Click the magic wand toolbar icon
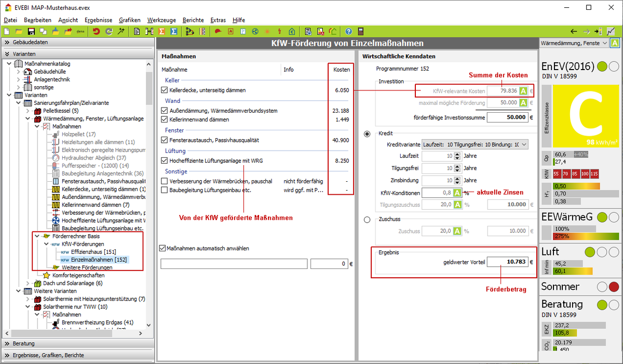 pyautogui.click(x=121, y=31)
